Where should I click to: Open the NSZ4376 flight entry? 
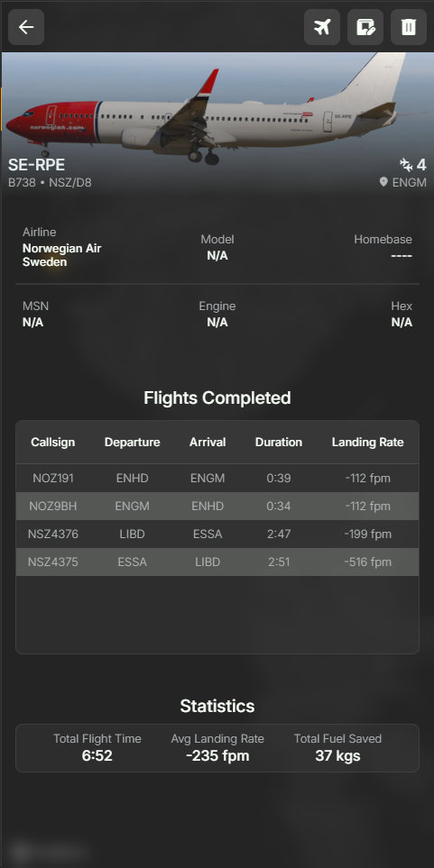(x=217, y=535)
